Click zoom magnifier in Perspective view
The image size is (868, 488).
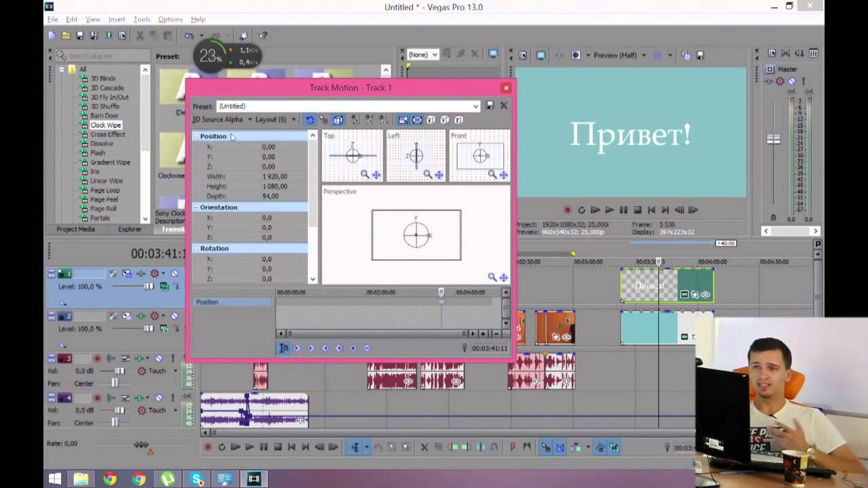492,277
